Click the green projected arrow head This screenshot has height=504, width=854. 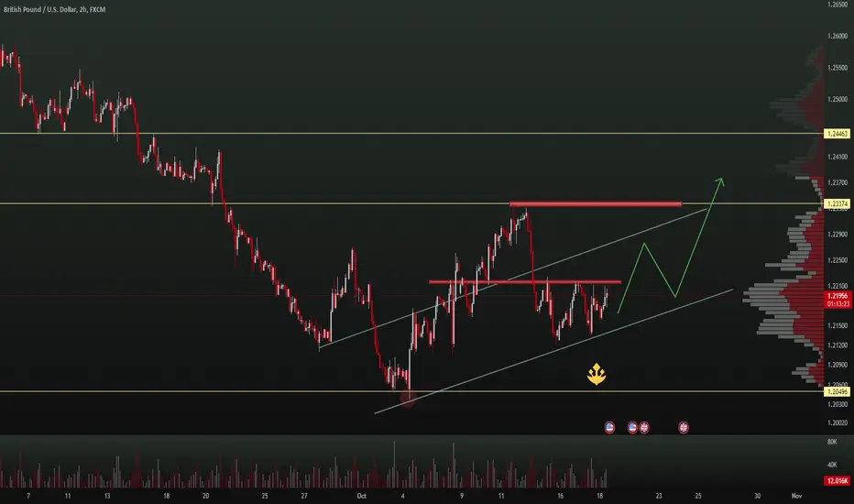click(x=720, y=181)
